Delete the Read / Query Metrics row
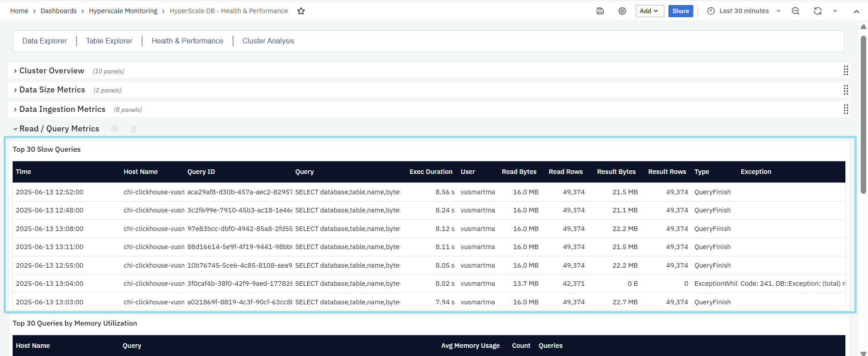This screenshot has width=868, height=356. coord(134,129)
